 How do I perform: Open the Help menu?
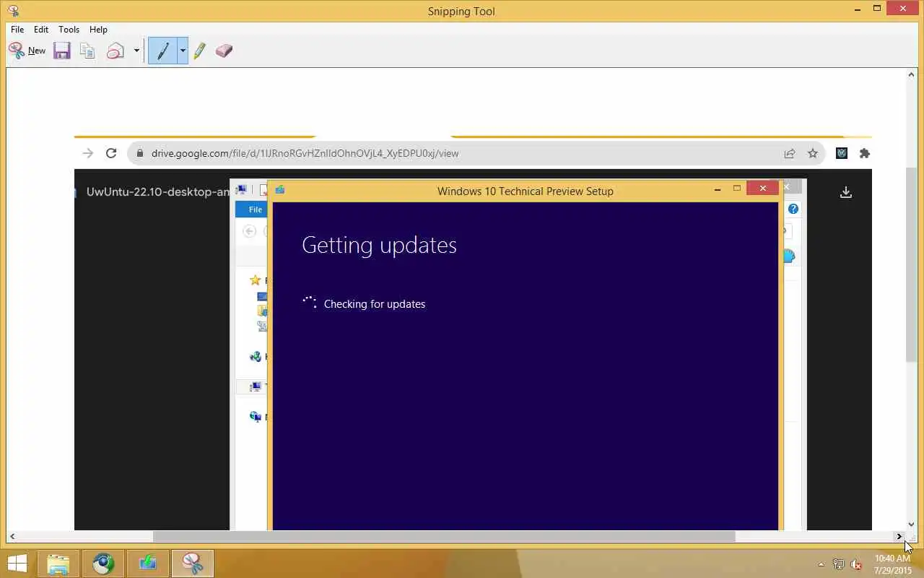98,30
